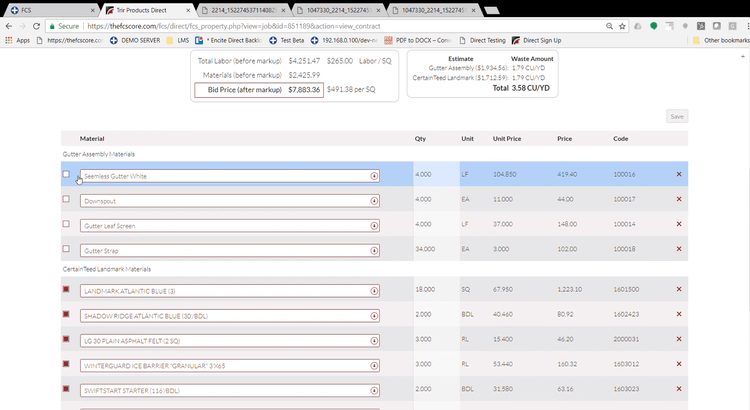Delete the Swiftstart Starter row
Screen dimensions: 750x410
[x=679, y=389]
